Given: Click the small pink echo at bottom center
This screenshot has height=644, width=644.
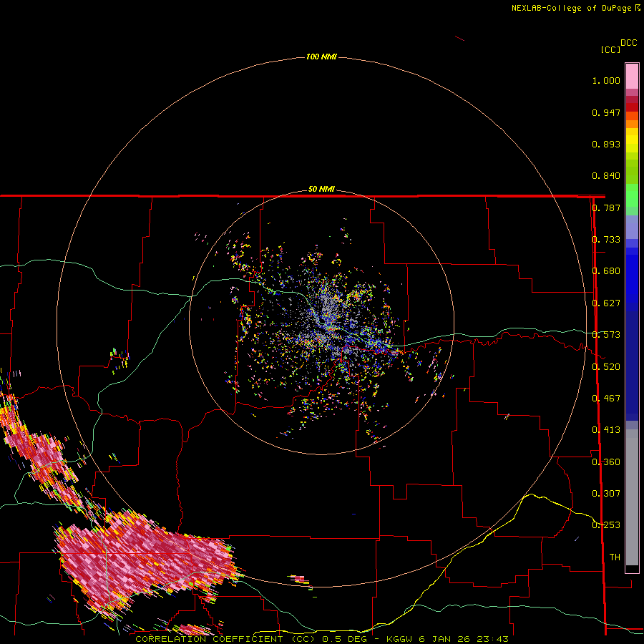Looking at the screenshot, I should 300,579.
